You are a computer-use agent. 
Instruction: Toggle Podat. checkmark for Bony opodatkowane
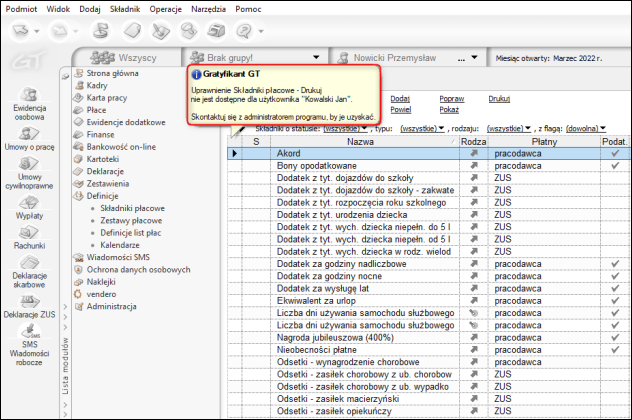pos(615,165)
